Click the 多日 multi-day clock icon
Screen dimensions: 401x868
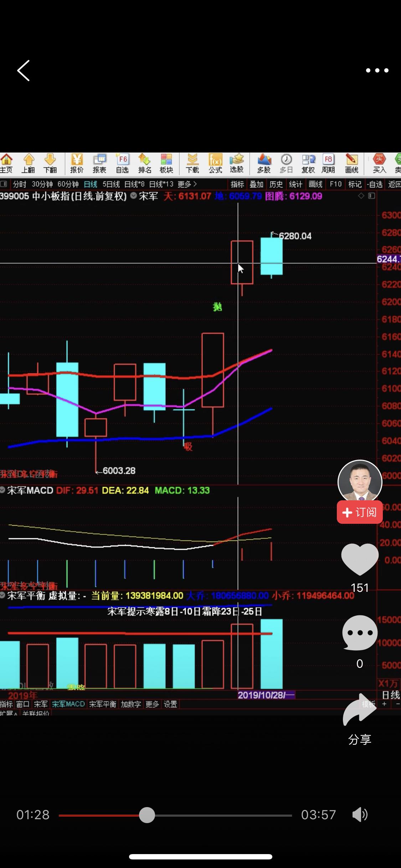pos(286,164)
